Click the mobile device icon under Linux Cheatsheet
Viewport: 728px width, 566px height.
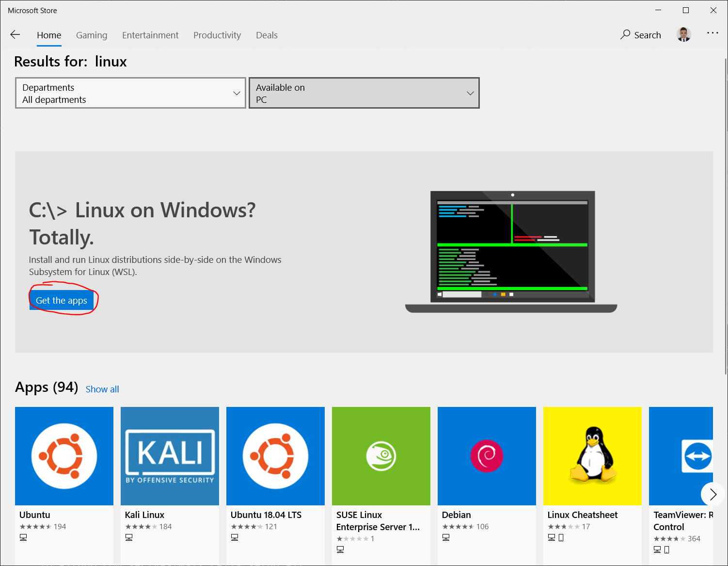click(561, 537)
